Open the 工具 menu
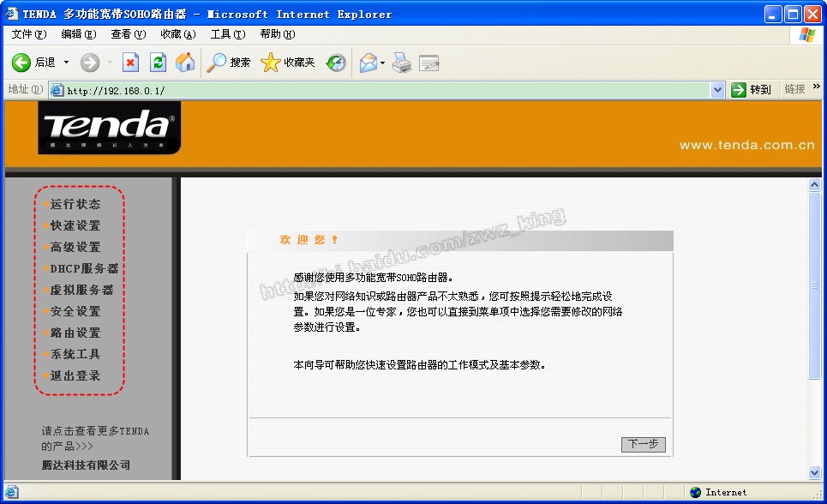The width and height of the screenshot is (827, 504). pos(227,34)
